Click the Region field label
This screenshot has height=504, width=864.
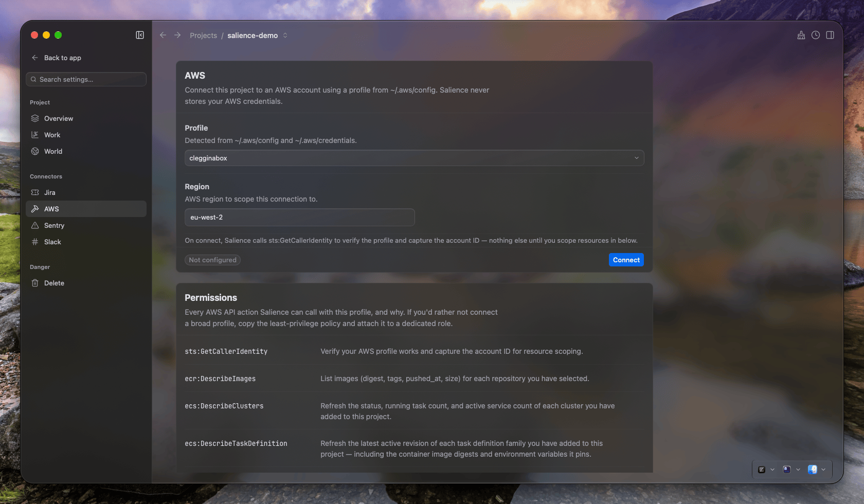point(197,187)
